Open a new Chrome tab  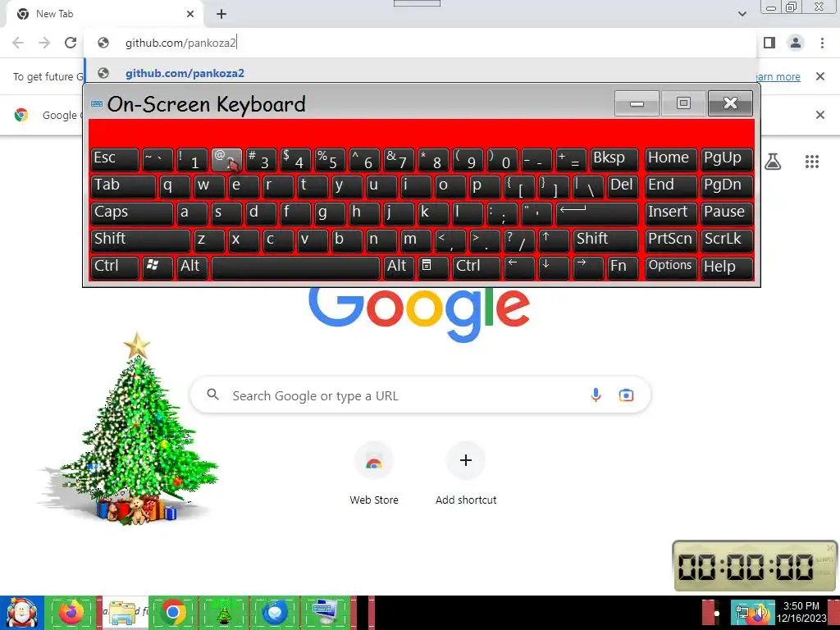(x=221, y=15)
